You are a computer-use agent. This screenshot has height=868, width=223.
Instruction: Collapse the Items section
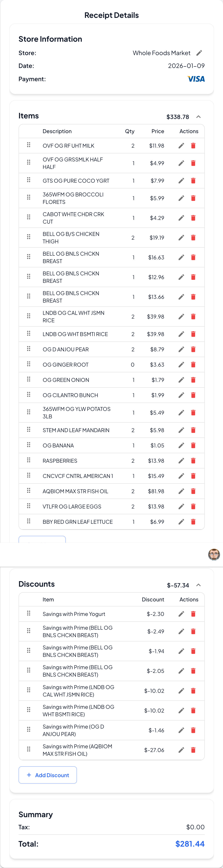199,117
